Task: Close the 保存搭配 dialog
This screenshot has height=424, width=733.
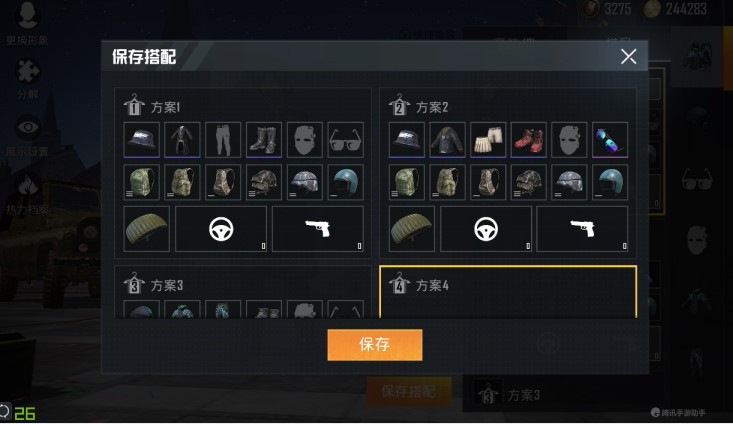Action: (628, 57)
